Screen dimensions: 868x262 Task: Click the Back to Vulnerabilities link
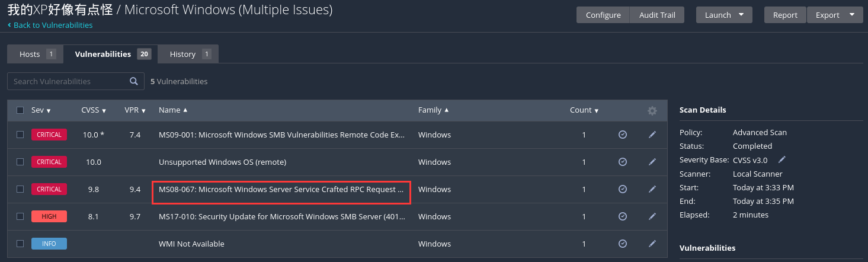tap(50, 25)
